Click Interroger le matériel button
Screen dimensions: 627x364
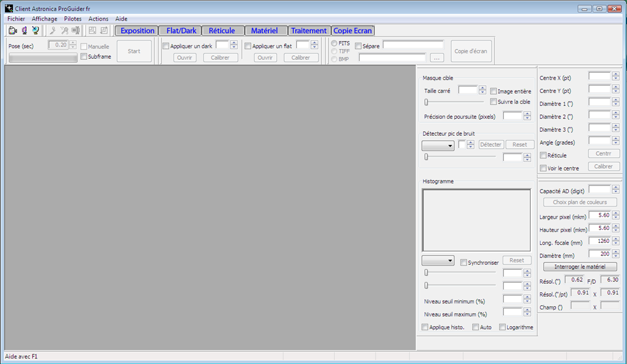coord(580,267)
